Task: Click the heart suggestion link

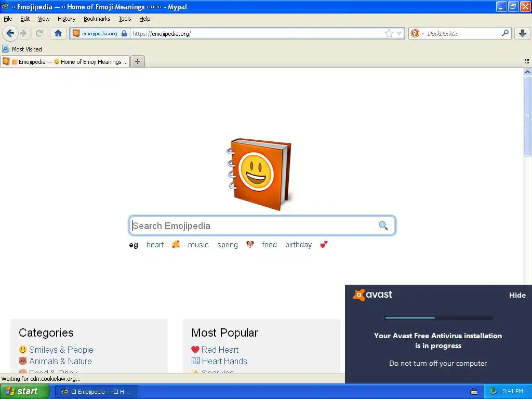Action: [x=155, y=245]
